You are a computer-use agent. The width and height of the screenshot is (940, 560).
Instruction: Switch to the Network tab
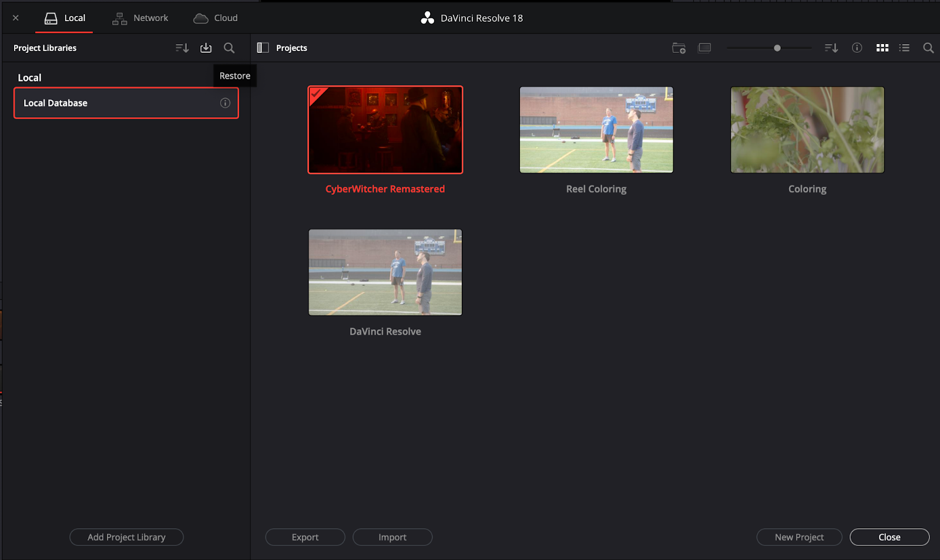pos(140,18)
